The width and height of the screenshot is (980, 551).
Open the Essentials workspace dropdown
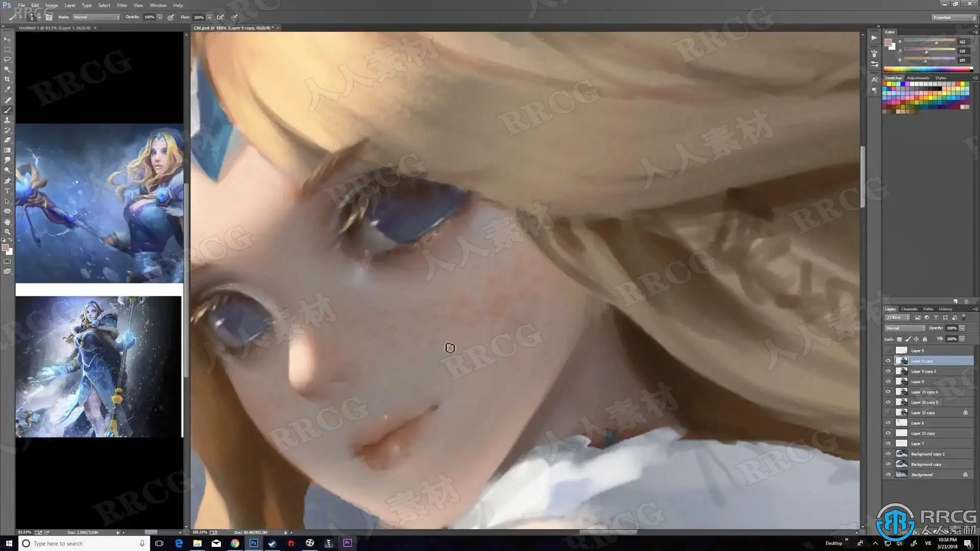pyautogui.click(x=953, y=17)
